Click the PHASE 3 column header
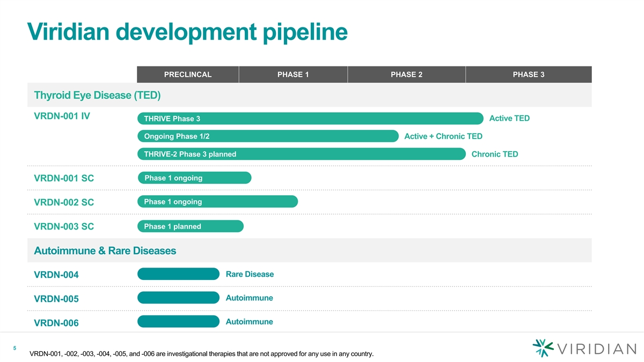Viewport: 644px width, 362px height. [528, 75]
